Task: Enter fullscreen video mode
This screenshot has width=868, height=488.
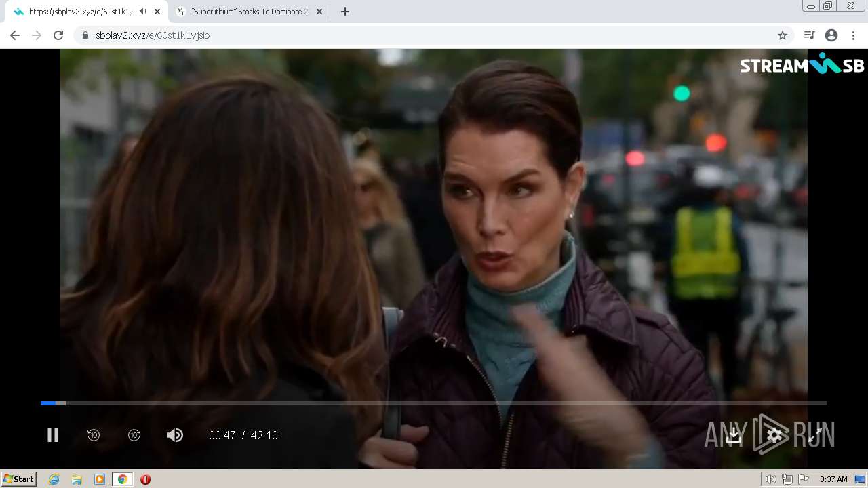Action: [815, 435]
